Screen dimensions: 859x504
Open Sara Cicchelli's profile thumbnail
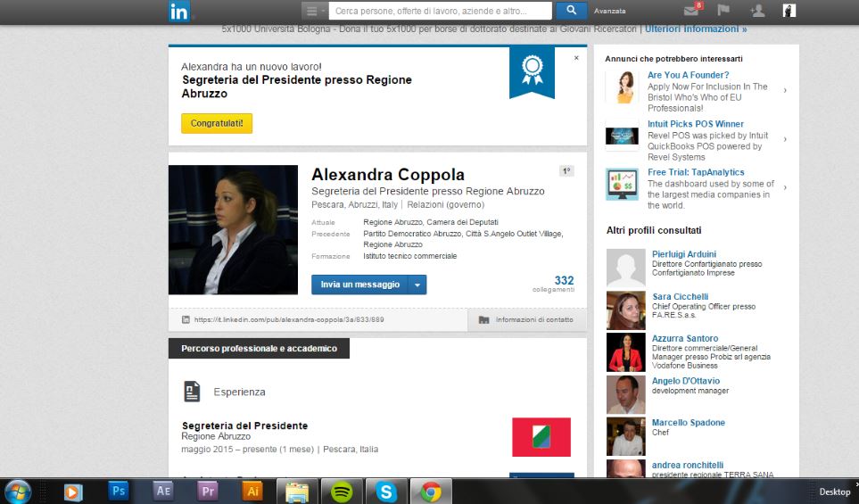(x=625, y=310)
